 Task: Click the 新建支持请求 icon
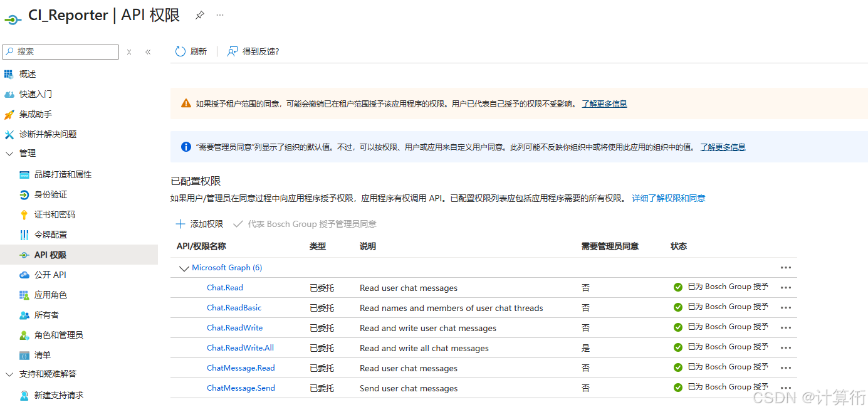[x=24, y=395]
